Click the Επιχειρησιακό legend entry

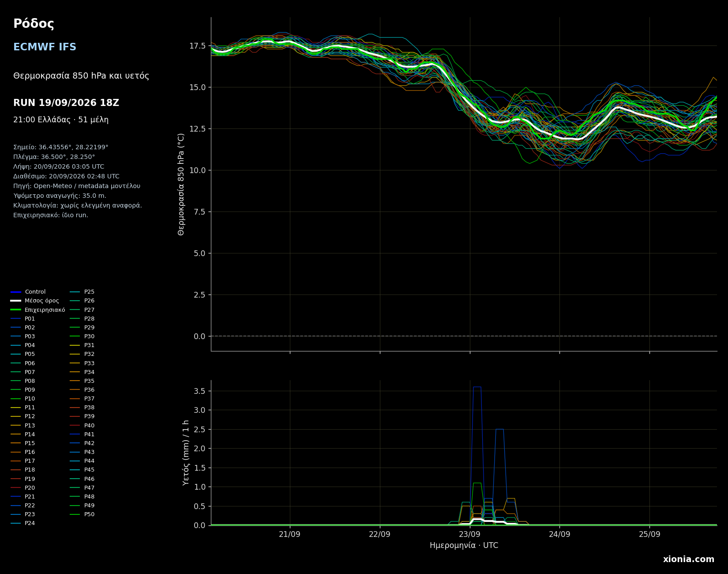(38, 310)
